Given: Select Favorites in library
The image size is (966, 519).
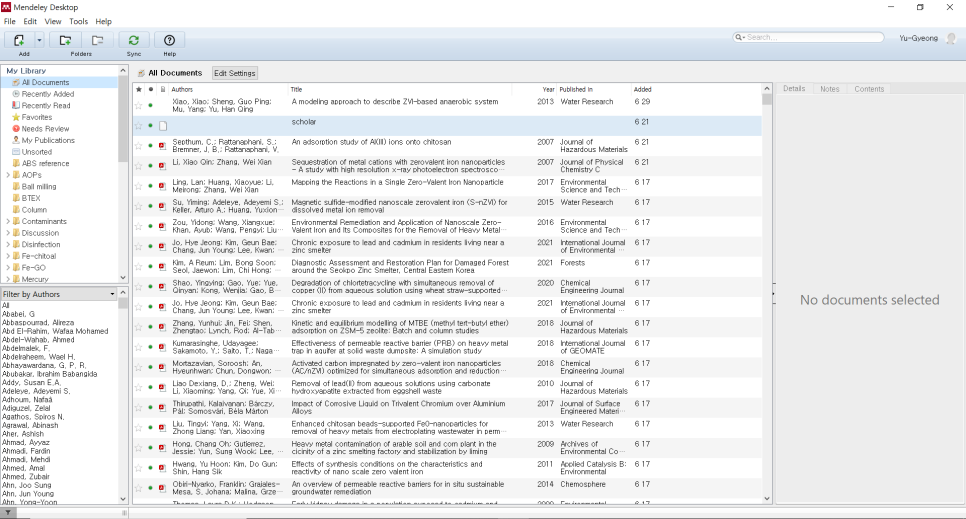Looking at the screenshot, I should click(x=36, y=117).
